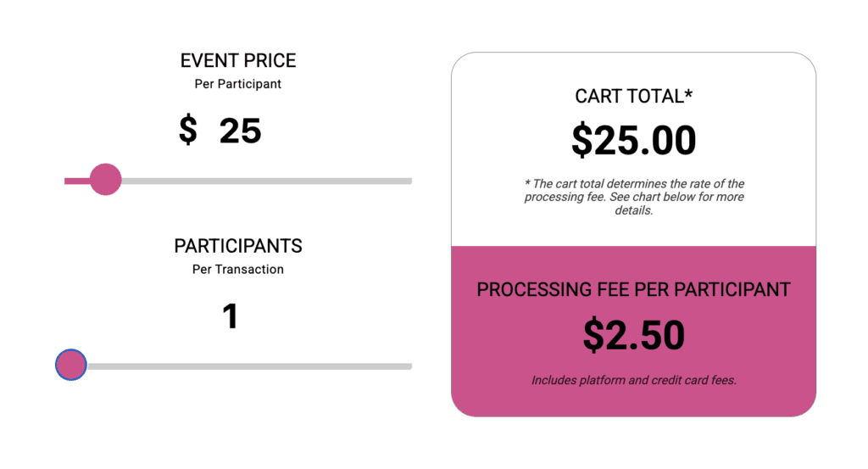868x469 pixels.
Task: Click the CART TOTAL* heading
Action: pyautogui.click(x=633, y=96)
